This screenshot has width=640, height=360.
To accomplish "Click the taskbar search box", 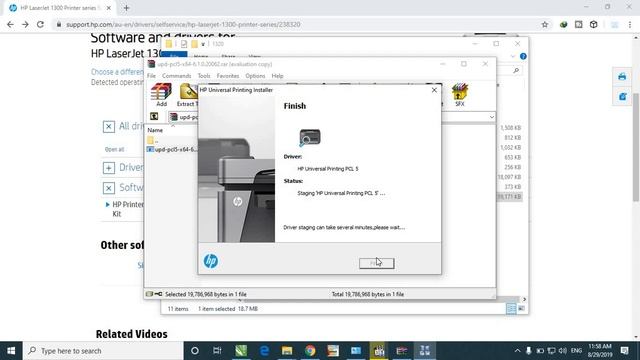I will point(103,351).
